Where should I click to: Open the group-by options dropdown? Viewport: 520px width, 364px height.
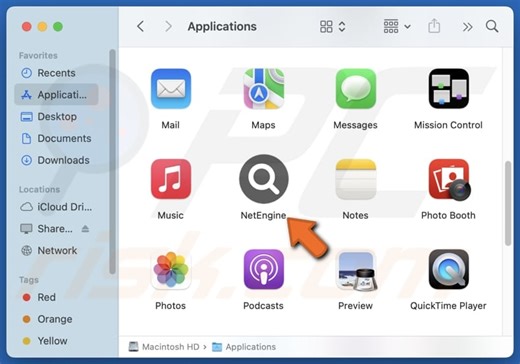tap(397, 26)
